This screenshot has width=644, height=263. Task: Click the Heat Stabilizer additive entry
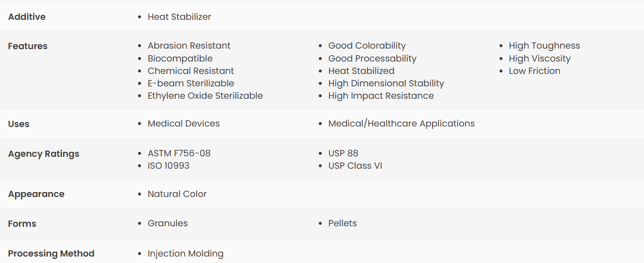179,17
